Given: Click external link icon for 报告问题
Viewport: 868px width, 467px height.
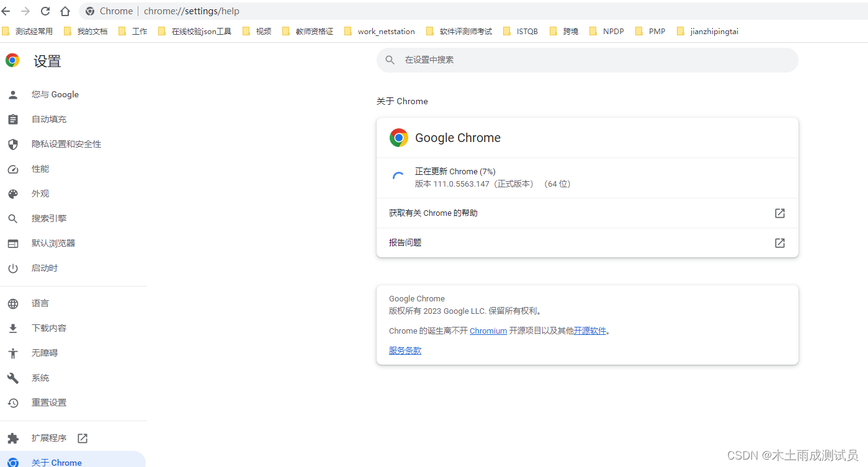Looking at the screenshot, I should point(780,242).
